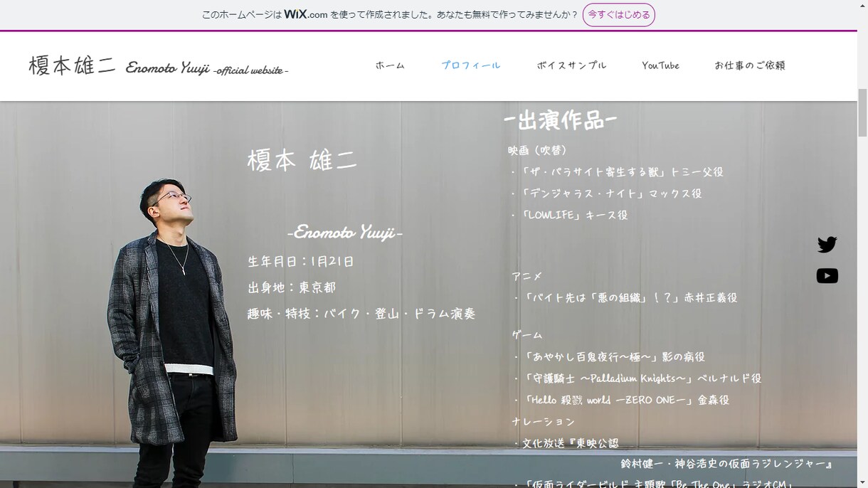Click the Hello 殺戮 world credit line
Viewport: 868px width, 488px height.
(x=621, y=400)
